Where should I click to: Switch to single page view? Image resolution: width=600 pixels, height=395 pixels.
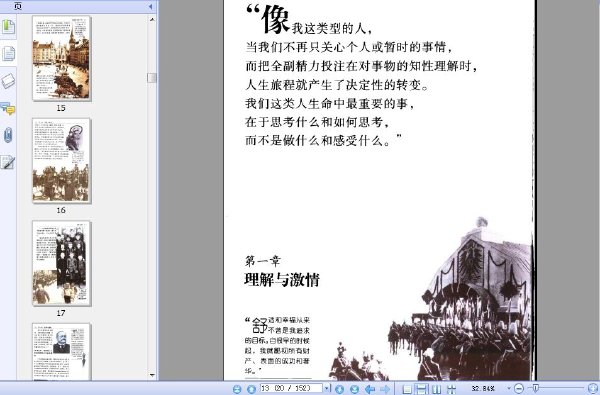407,390
